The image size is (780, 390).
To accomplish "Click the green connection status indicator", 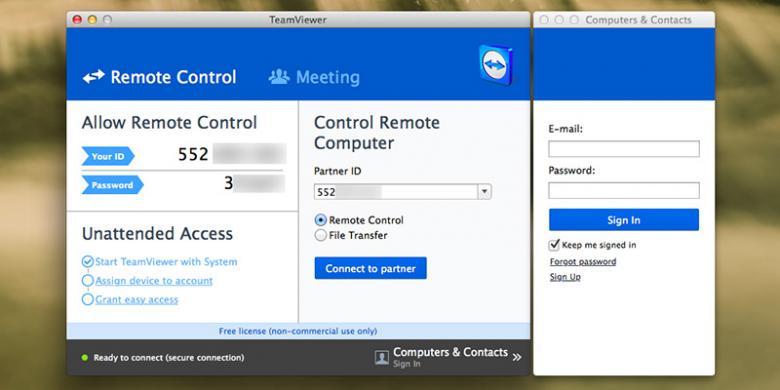I will pos(85,358).
